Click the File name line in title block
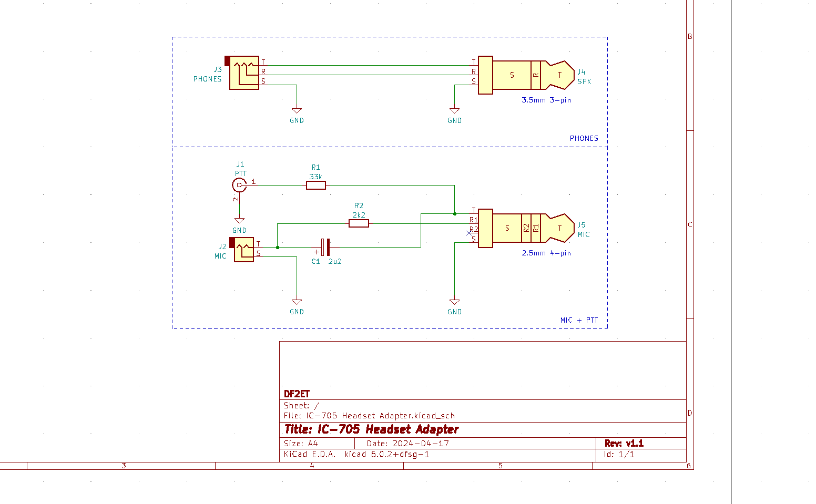816x504 pixels. pyautogui.click(x=369, y=416)
